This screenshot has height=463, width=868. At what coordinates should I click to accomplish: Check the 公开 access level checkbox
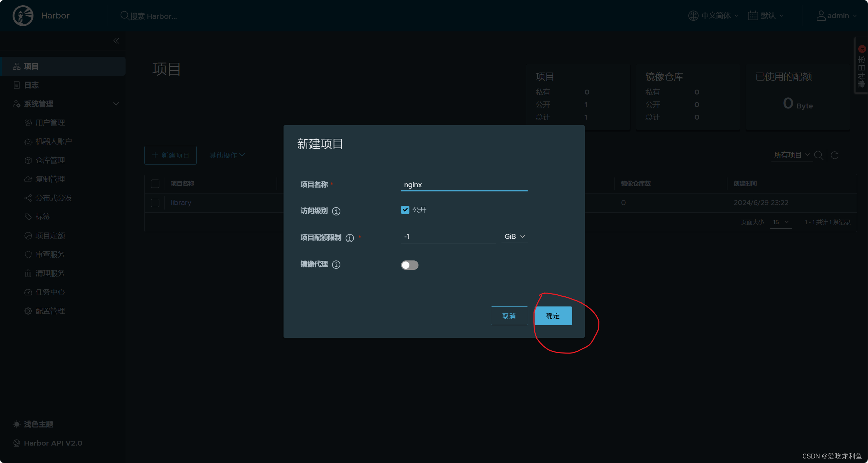coord(405,210)
